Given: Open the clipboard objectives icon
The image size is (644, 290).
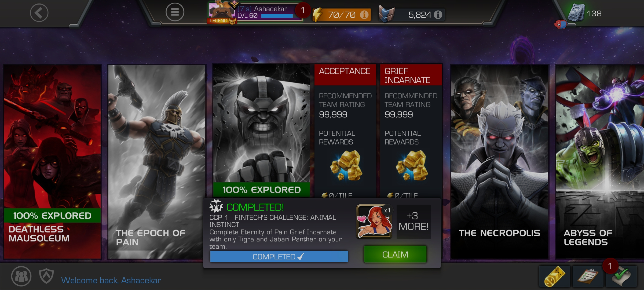Looking at the screenshot, I should pos(588,276).
